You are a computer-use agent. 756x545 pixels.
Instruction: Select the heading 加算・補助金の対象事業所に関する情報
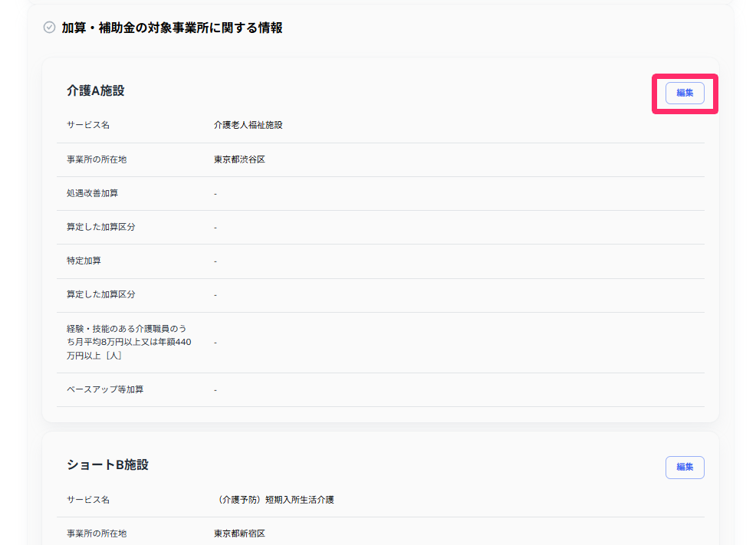tap(172, 28)
